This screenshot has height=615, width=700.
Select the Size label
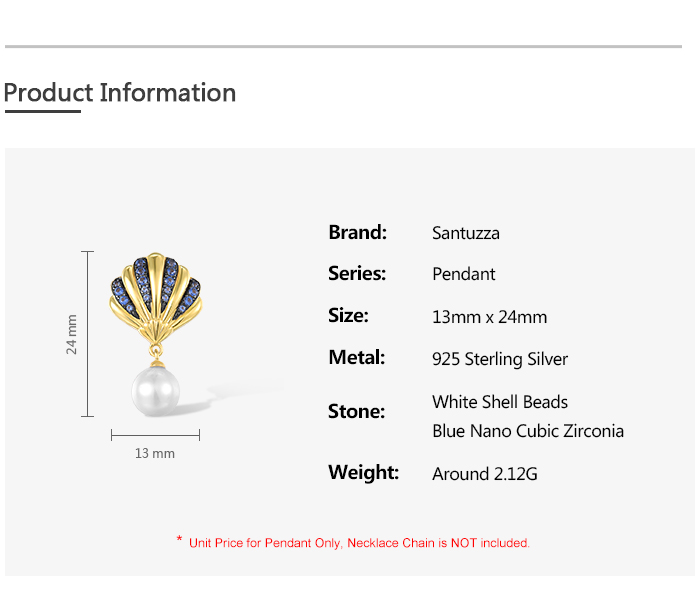coord(348,315)
